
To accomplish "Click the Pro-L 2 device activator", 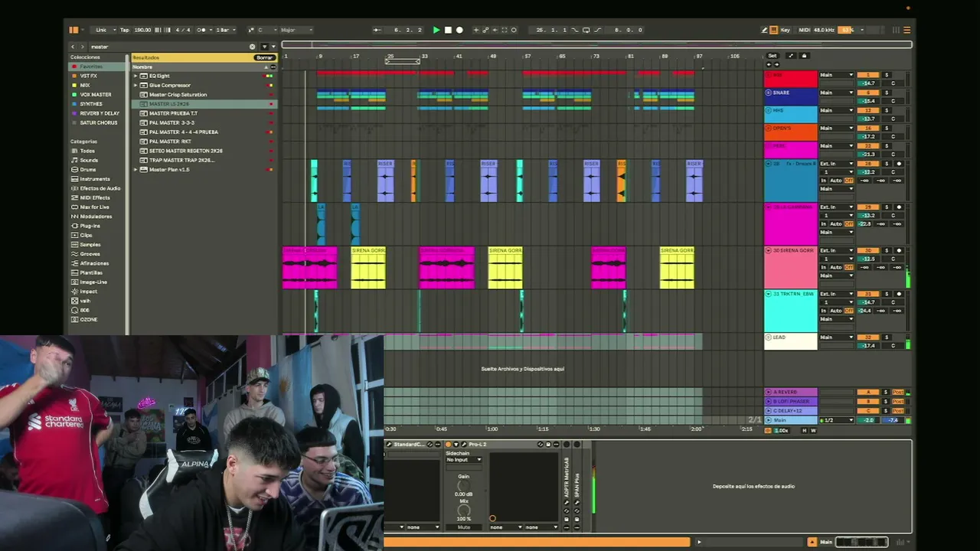I will tap(449, 445).
